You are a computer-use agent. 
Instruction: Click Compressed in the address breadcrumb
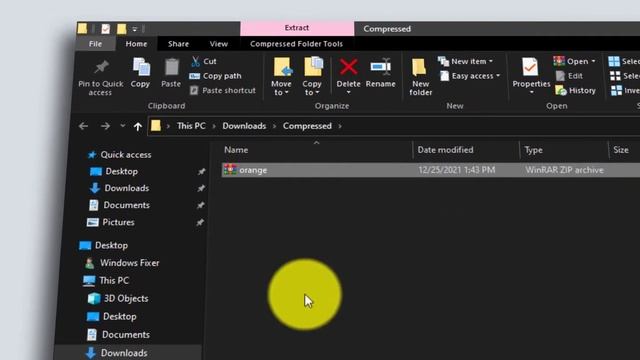click(x=307, y=126)
